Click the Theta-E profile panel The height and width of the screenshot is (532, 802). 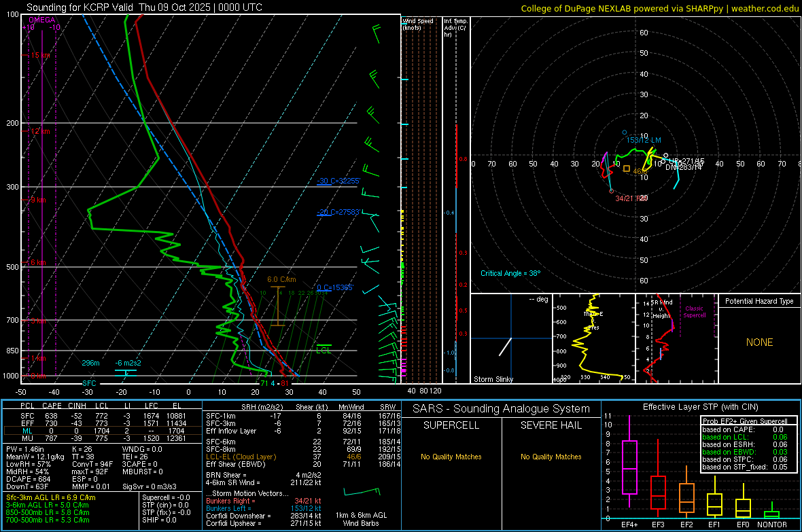[594, 338]
